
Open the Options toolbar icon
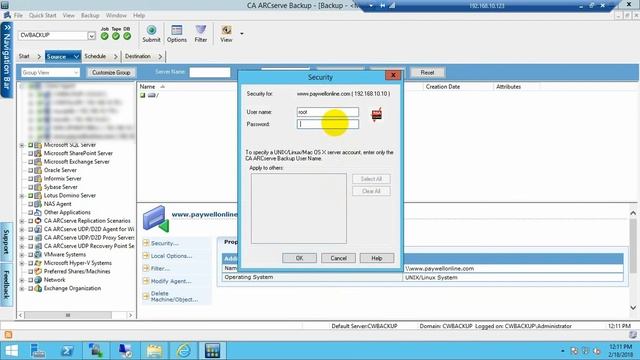click(177, 33)
